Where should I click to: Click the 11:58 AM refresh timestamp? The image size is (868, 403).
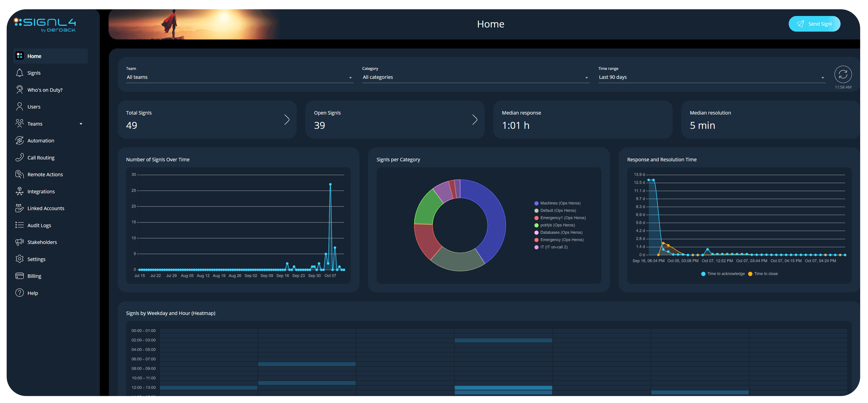[x=843, y=87]
